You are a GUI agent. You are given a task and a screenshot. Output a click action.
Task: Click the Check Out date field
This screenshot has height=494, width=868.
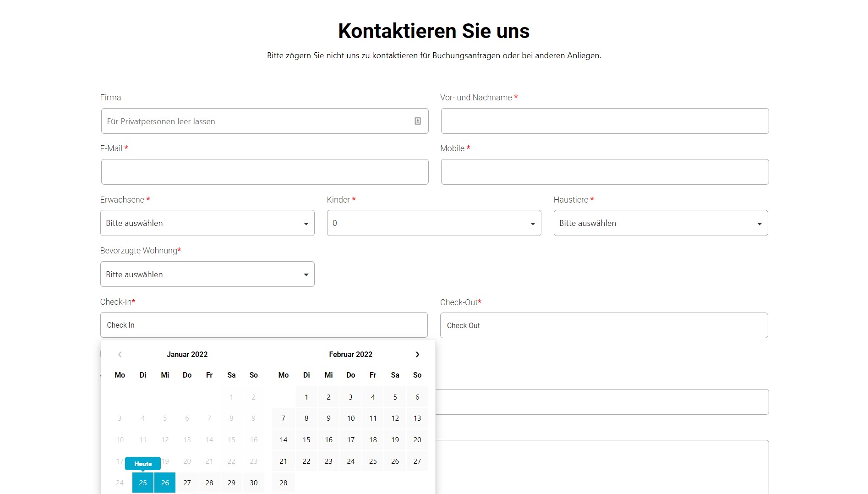603,325
